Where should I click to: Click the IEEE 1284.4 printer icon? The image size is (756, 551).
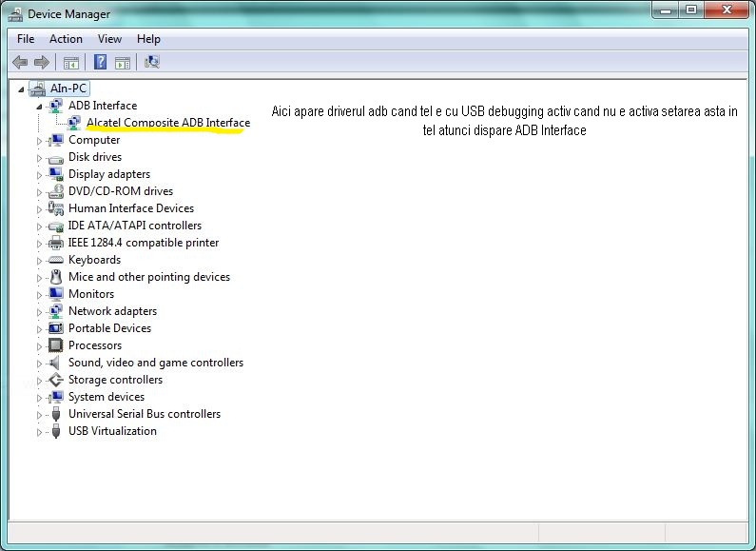coord(56,243)
